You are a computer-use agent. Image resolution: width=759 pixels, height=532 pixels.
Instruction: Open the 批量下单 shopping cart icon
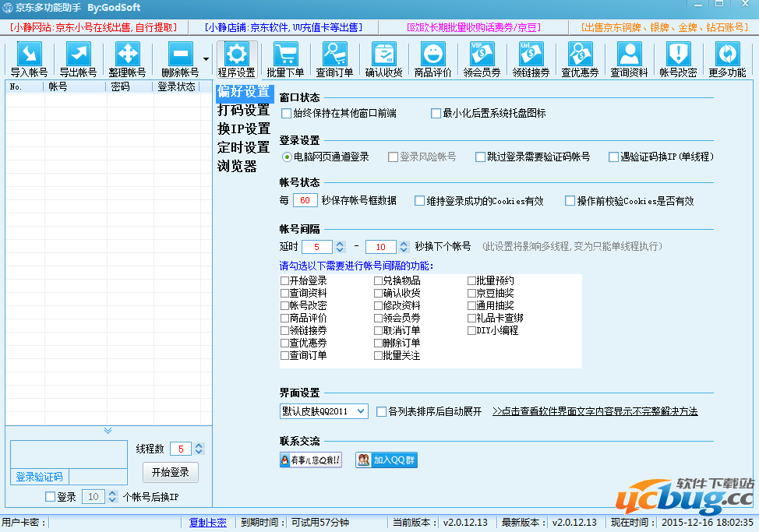[285, 55]
